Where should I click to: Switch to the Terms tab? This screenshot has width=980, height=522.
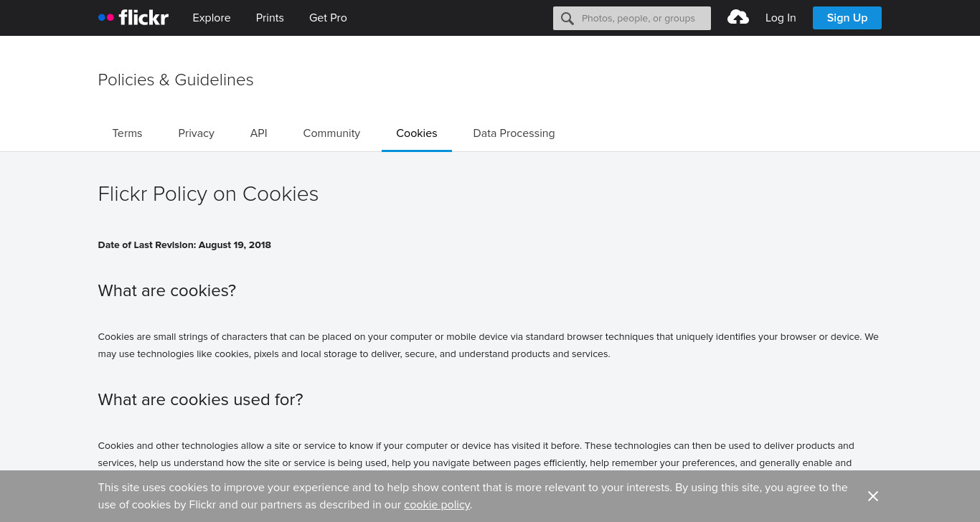[127, 133]
